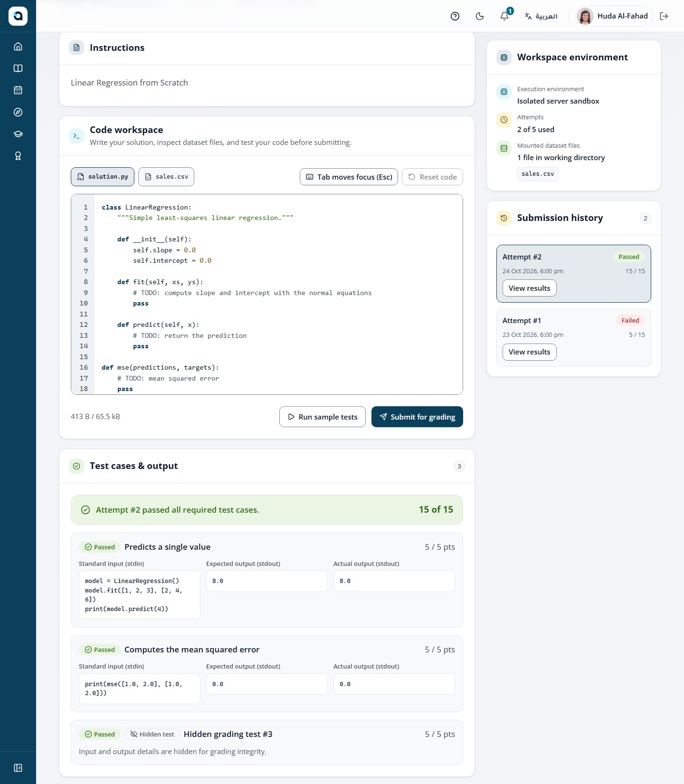684x784 pixels.
Task: Click the Hidden test badge
Action: point(152,734)
